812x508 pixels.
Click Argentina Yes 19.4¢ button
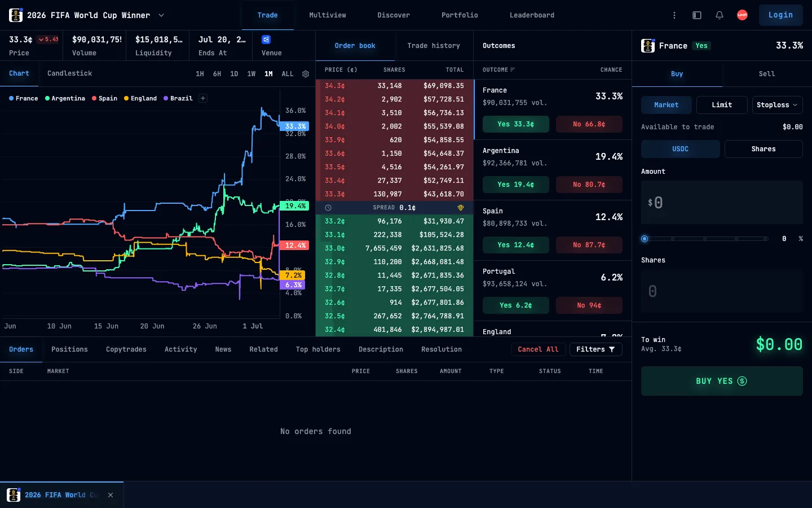click(x=515, y=185)
